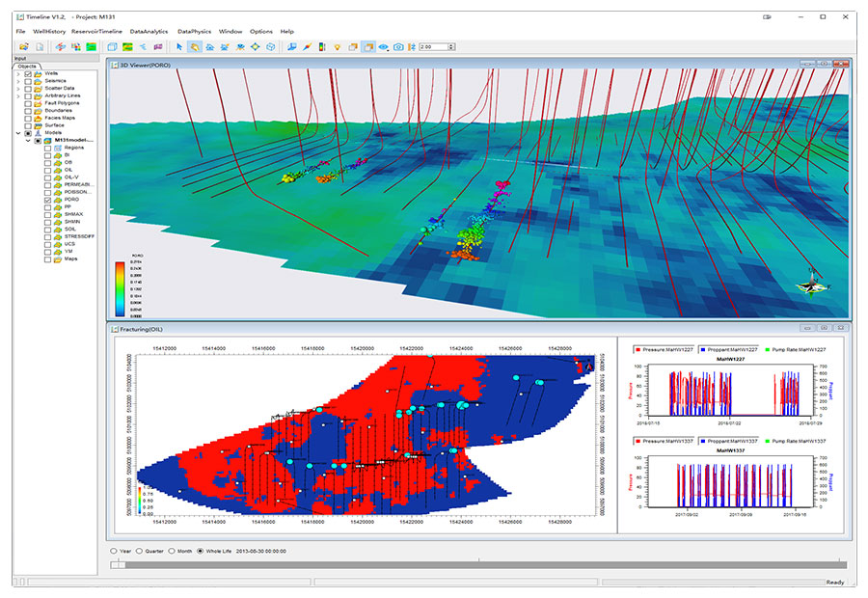
Task: Click the wireframe cube toolbar icon
Action: pos(271,47)
